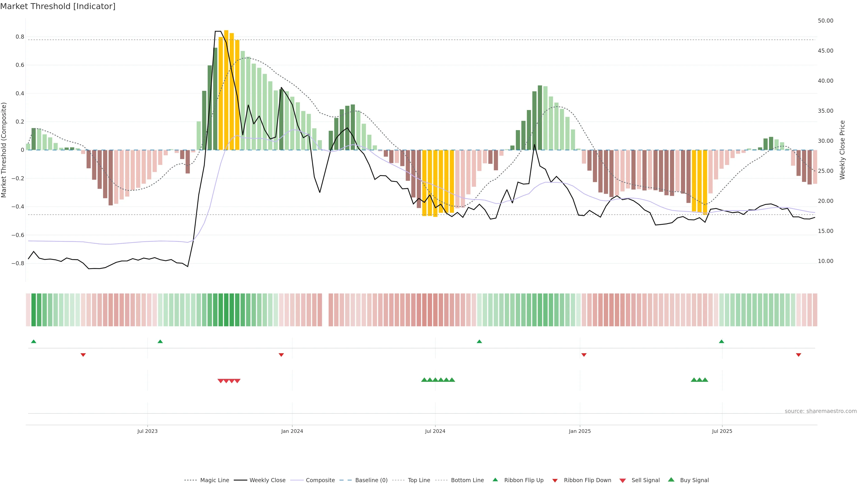Viewport: 868px width, 488px height.
Task: Click the Ribbon Flip Down legend triangle icon
Action: click(x=555, y=480)
